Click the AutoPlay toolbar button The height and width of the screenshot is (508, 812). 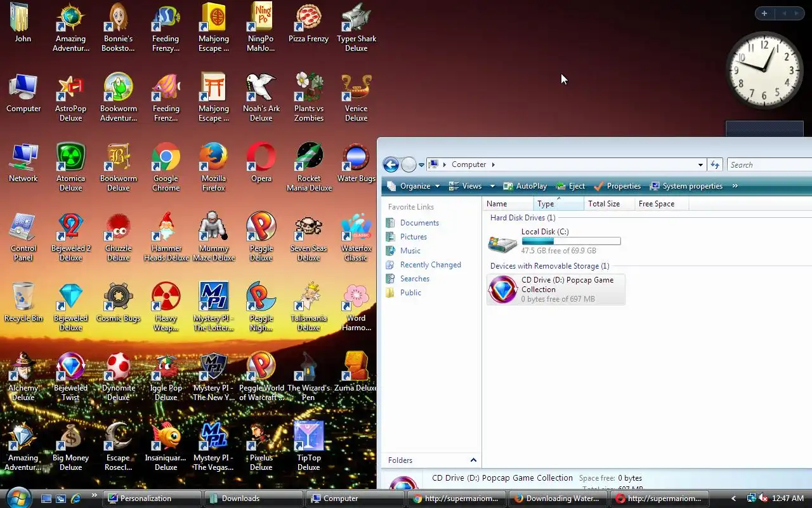[525, 186]
